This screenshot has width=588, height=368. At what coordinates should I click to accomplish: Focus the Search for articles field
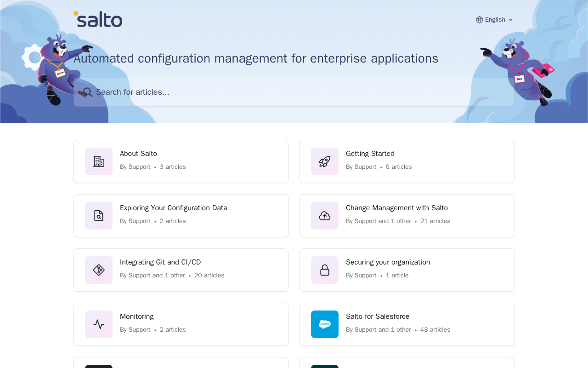[x=294, y=92]
